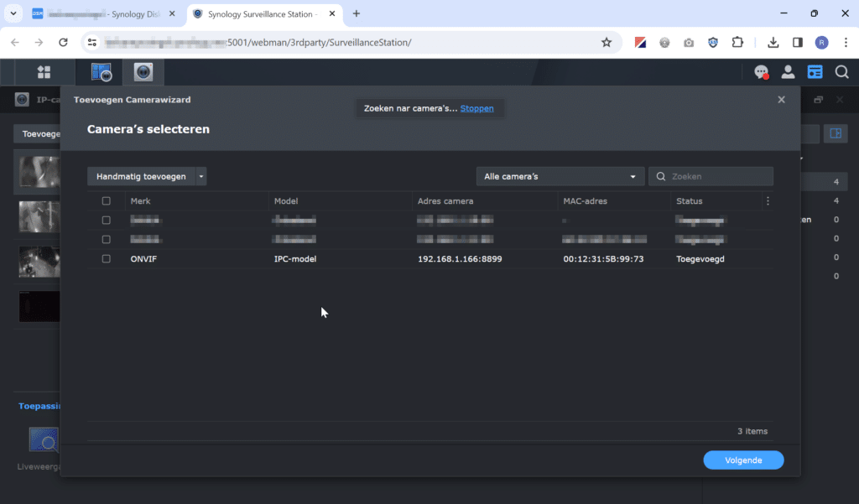This screenshot has width=859, height=504.
Task: Open the user account icon
Action: tap(788, 72)
